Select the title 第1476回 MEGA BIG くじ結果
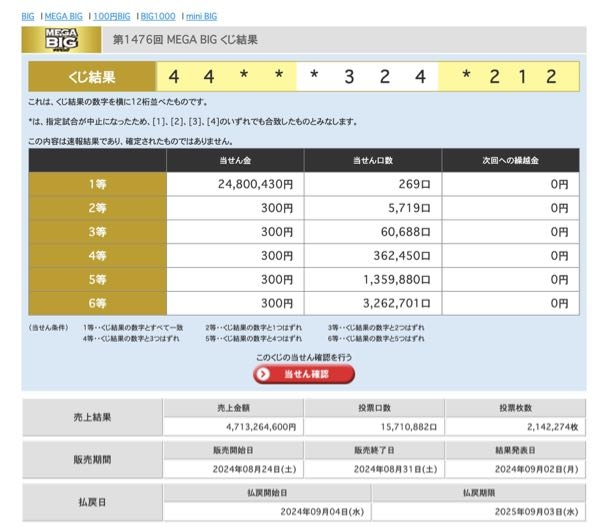Image resolution: width=600 pixels, height=527 pixels. tap(185, 40)
